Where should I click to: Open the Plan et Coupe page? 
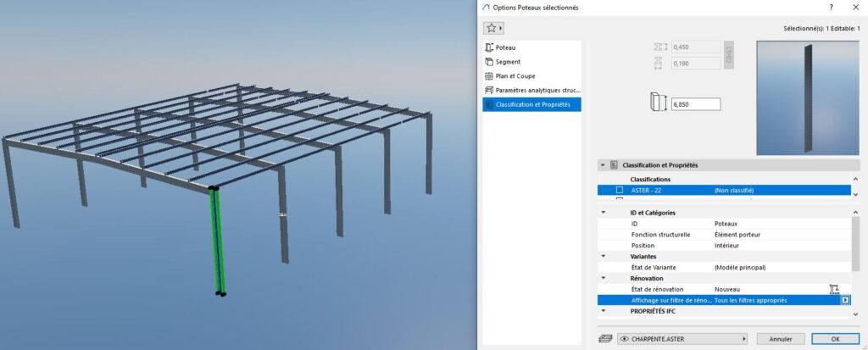click(515, 75)
